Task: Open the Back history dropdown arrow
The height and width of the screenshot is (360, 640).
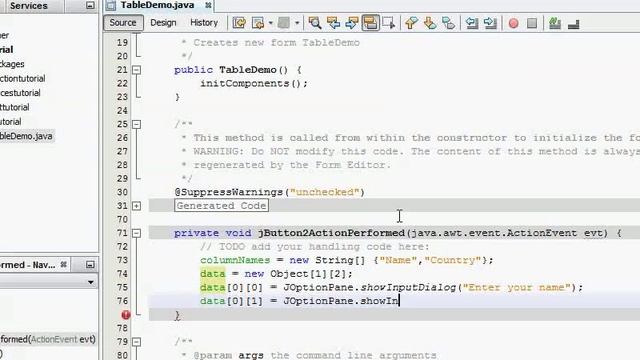Action: point(271,23)
